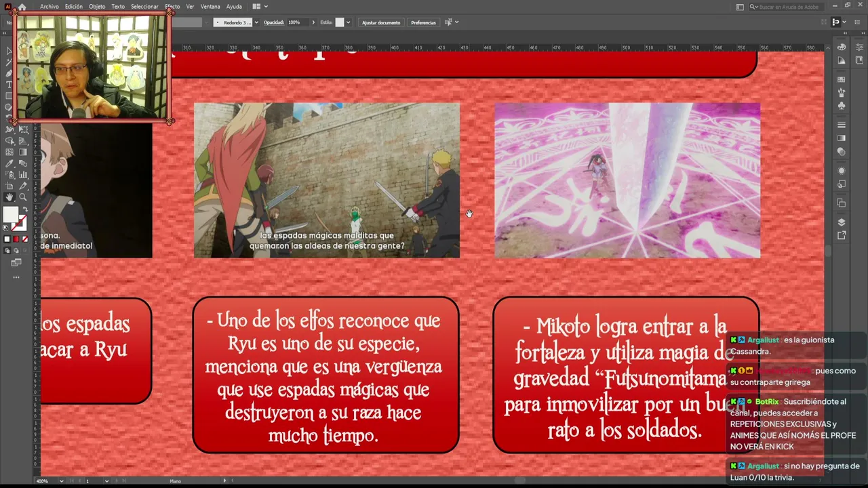
Task: Open the artboard navigation dropdown
Action: [x=106, y=481]
